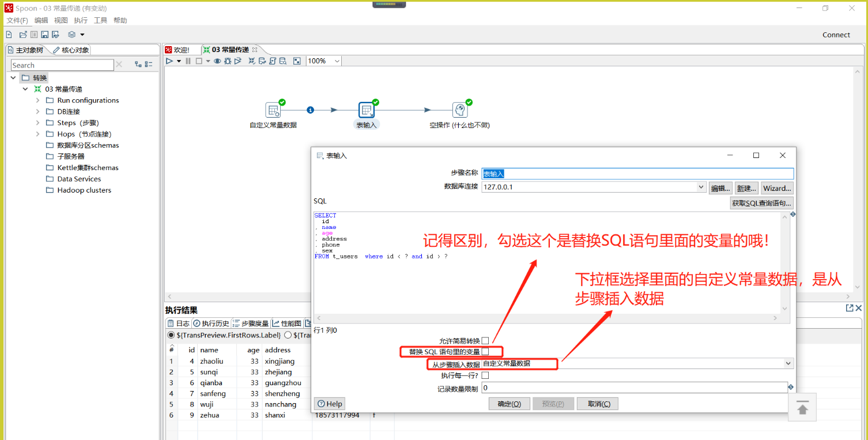Run the transformation with the play icon
The width and height of the screenshot is (868, 440).
tap(169, 61)
